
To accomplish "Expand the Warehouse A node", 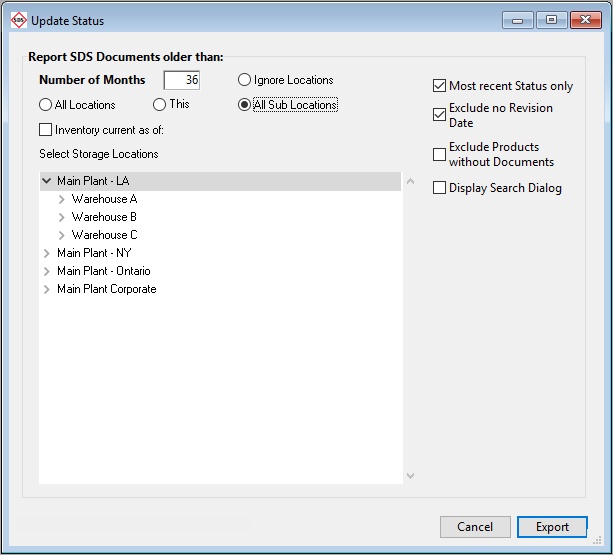I will pos(62,200).
